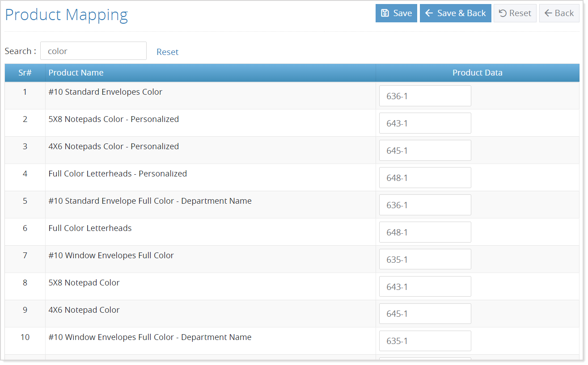This screenshot has height=365, width=588.
Task: Click inside the search field containing color
Action: point(93,50)
